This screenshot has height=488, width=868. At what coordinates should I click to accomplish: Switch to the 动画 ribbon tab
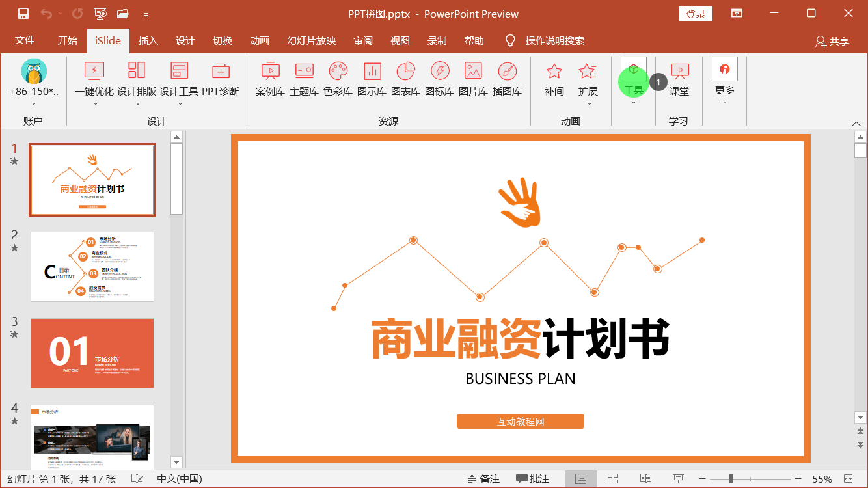260,40
